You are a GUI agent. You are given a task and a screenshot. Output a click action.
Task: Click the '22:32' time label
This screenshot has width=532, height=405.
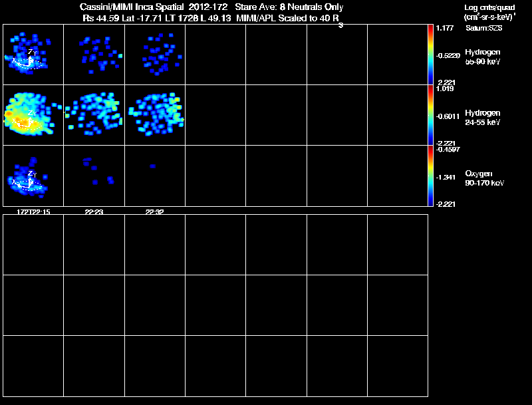point(155,212)
